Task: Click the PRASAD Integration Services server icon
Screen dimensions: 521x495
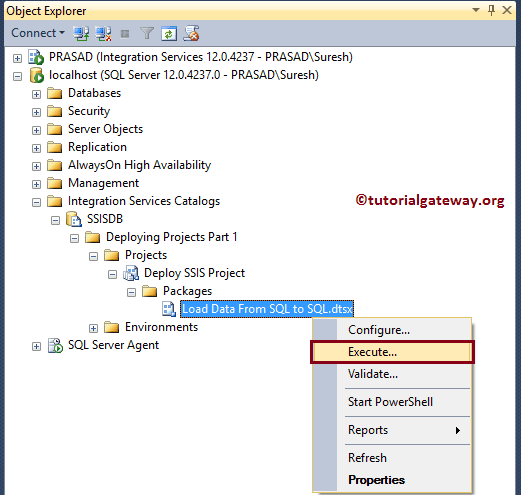Action: pyautogui.click(x=36, y=57)
